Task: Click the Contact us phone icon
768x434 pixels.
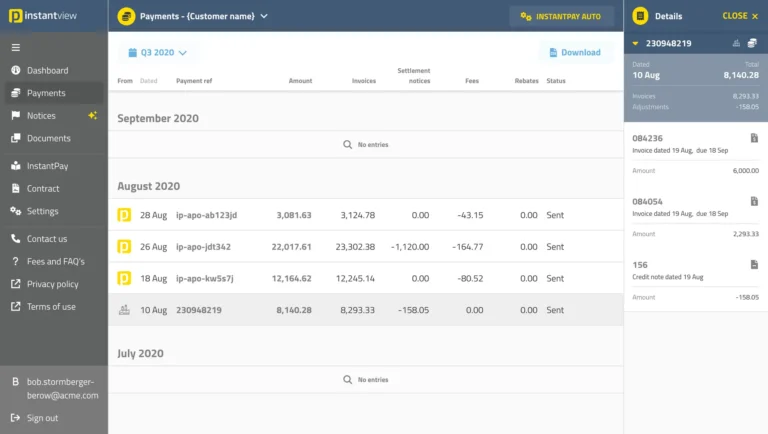Action: tap(16, 239)
